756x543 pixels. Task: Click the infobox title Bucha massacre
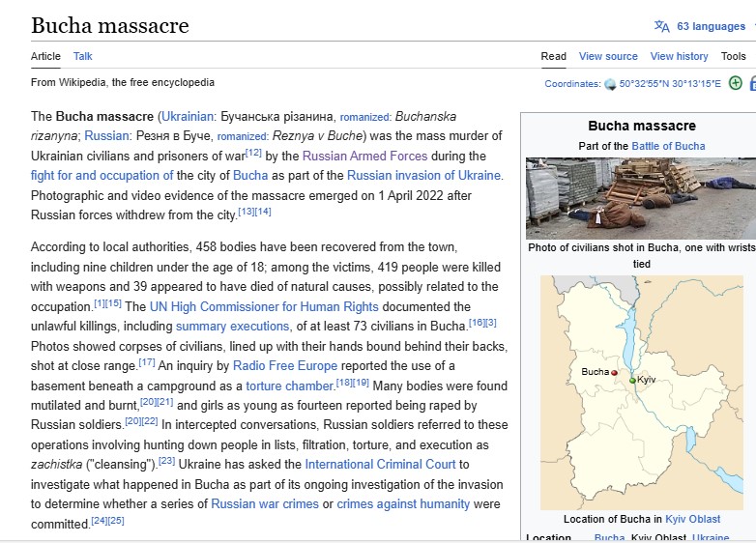[x=642, y=127]
